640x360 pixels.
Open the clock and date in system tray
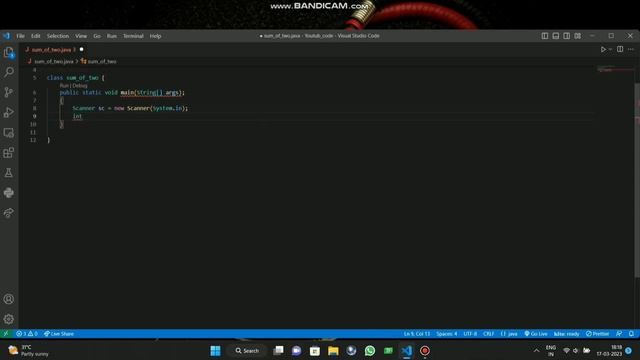pyautogui.click(x=609, y=351)
